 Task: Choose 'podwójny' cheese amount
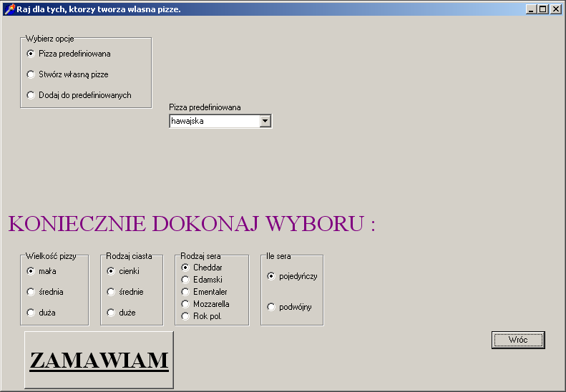(271, 307)
